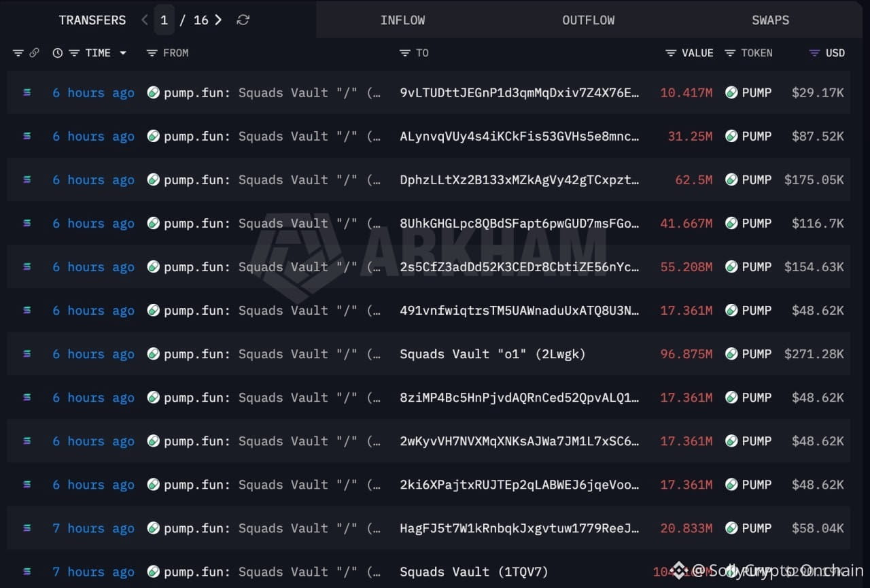Image resolution: width=870 pixels, height=588 pixels.
Task: Open recipient address 2ki6XPajtxRUJTEp2q…
Action: click(520, 485)
